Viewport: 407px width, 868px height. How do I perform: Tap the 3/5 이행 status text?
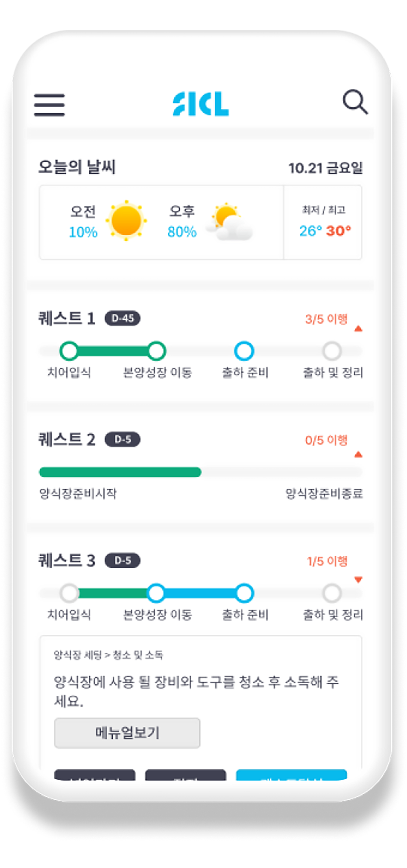pyautogui.click(x=326, y=319)
